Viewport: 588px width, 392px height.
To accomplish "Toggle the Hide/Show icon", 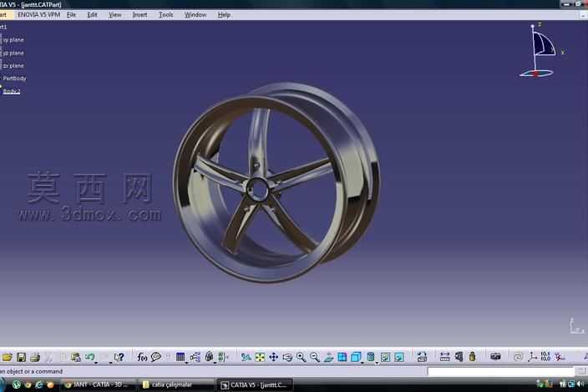I will click(385, 357).
